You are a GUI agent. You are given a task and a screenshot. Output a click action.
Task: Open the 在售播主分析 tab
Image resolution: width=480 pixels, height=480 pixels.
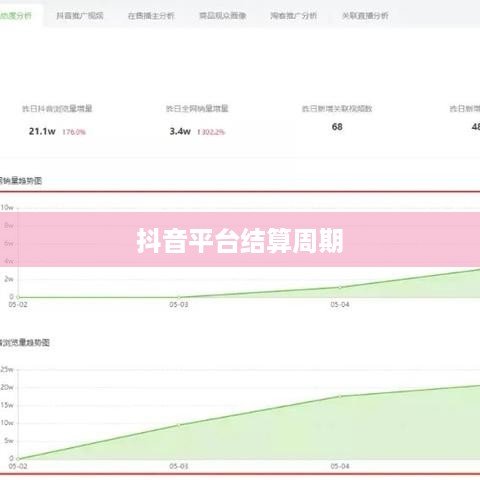151,15
